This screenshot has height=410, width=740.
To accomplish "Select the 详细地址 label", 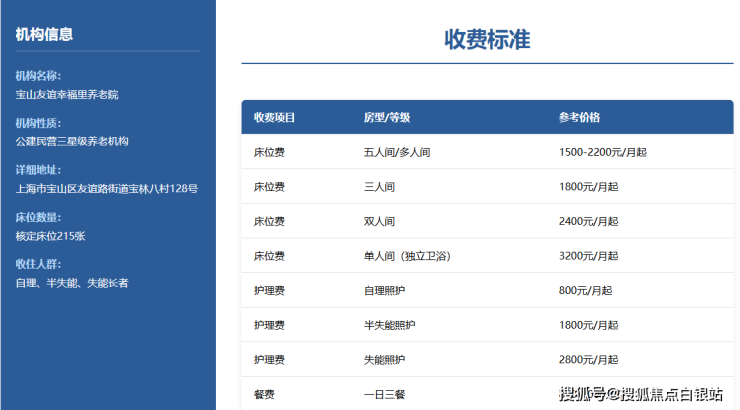I will click(x=38, y=170).
